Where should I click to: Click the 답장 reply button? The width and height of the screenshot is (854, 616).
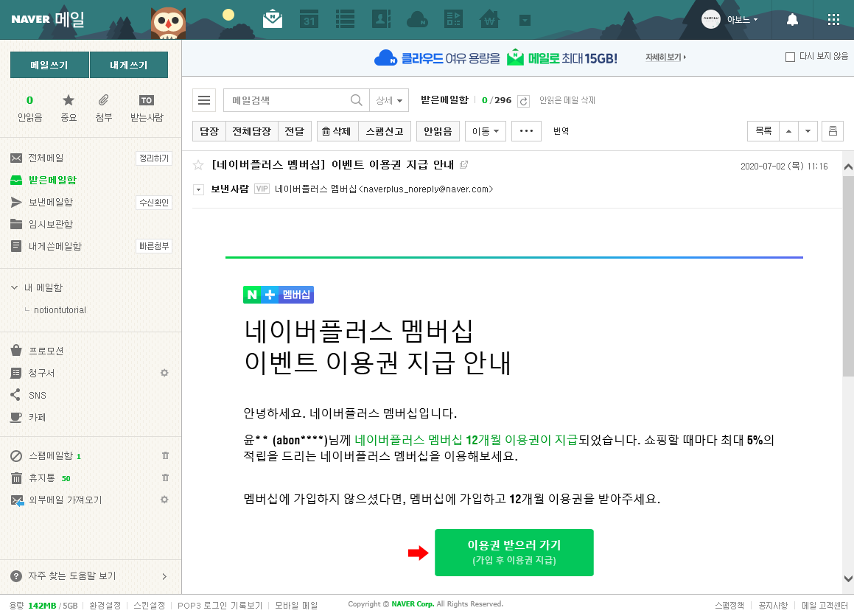coord(209,131)
